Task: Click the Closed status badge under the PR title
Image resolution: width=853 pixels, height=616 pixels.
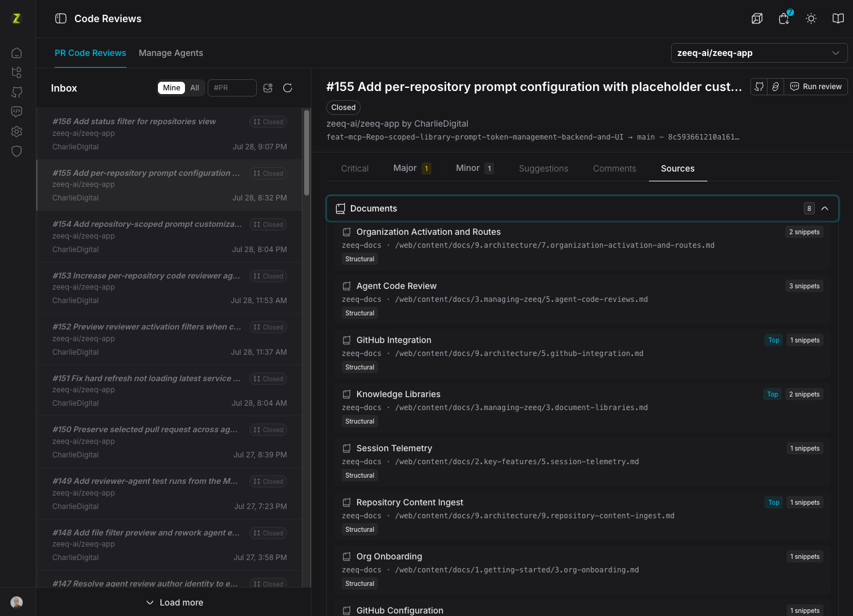Action: click(343, 108)
